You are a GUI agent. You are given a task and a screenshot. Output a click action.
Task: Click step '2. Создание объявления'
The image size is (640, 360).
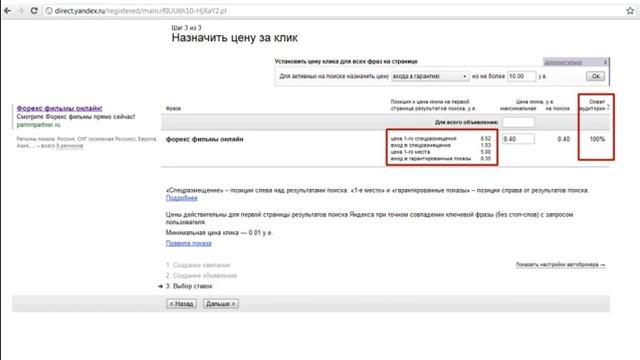click(201, 276)
